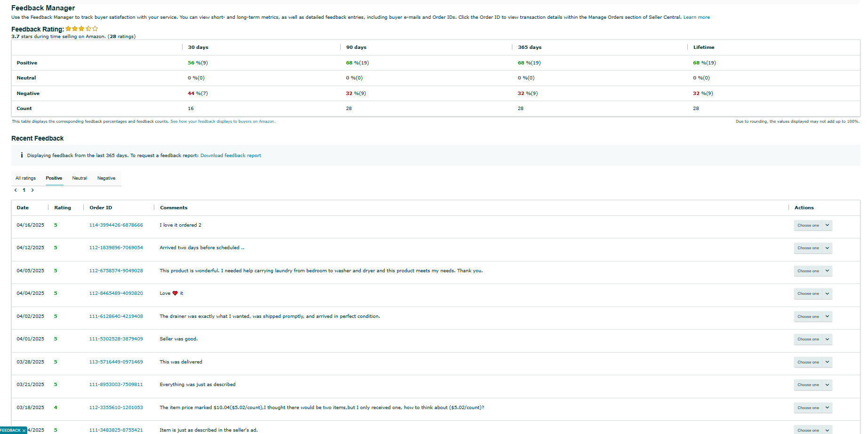Open the Learn more link
The image size is (868, 434).
coord(696,17)
